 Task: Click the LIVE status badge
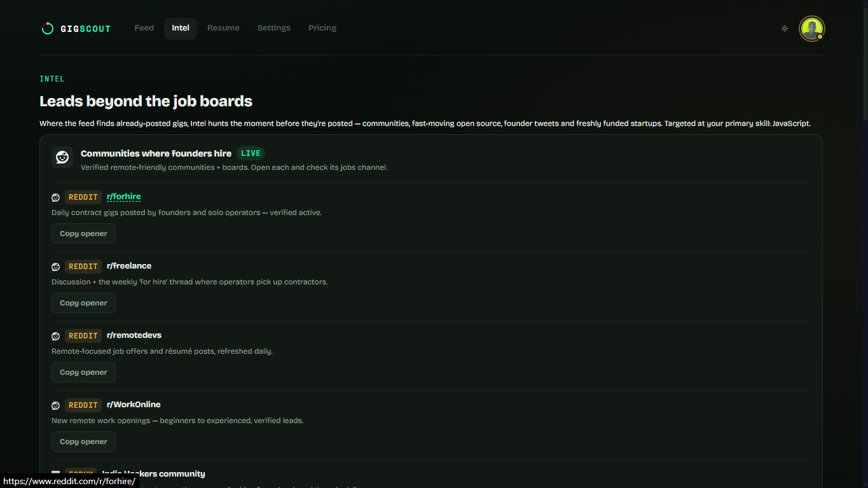pos(251,153)
